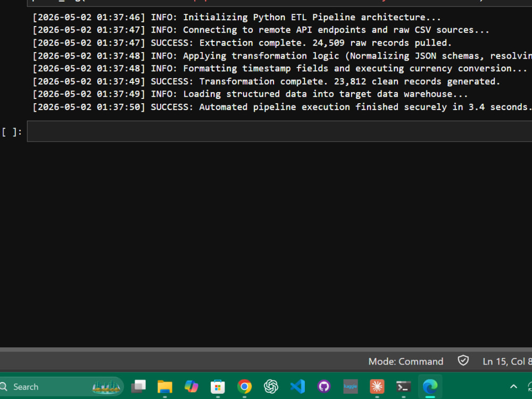Click the empty cell's execution prompt brackets
This screenshot has height=399, width=532.
(12, 132)
